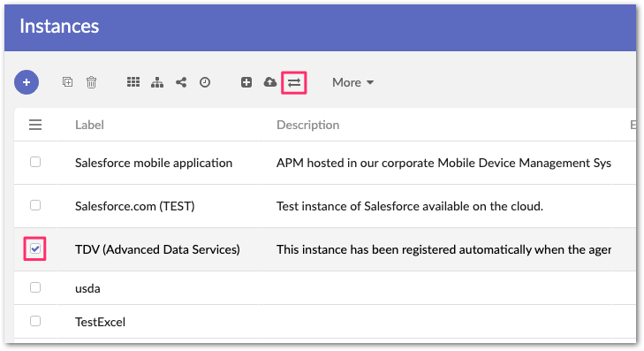Open the clock history icon

pos(205,82)
